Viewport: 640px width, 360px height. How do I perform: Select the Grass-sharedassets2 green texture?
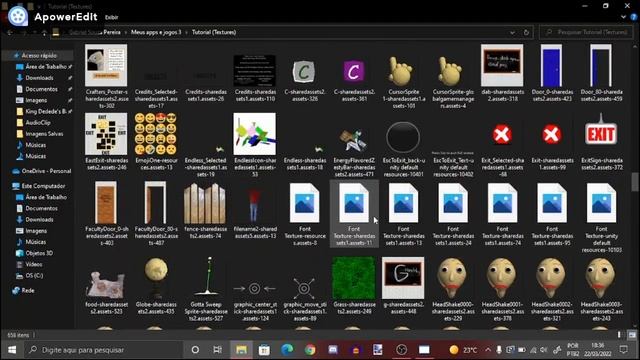353,278
